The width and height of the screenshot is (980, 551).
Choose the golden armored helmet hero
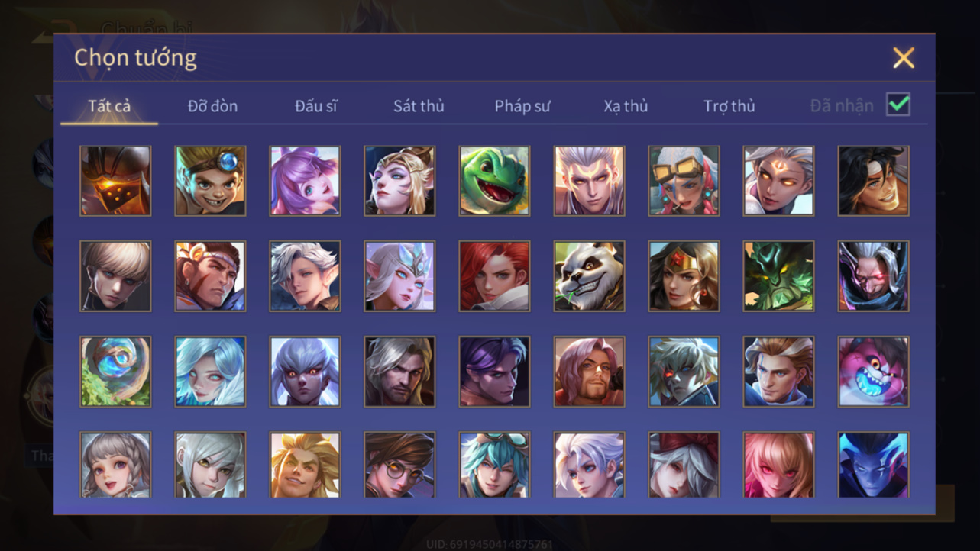115,181
